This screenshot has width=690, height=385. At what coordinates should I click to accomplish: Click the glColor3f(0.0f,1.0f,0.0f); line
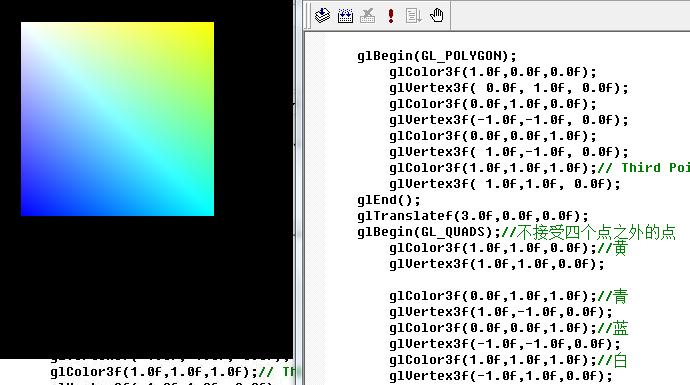492,104
